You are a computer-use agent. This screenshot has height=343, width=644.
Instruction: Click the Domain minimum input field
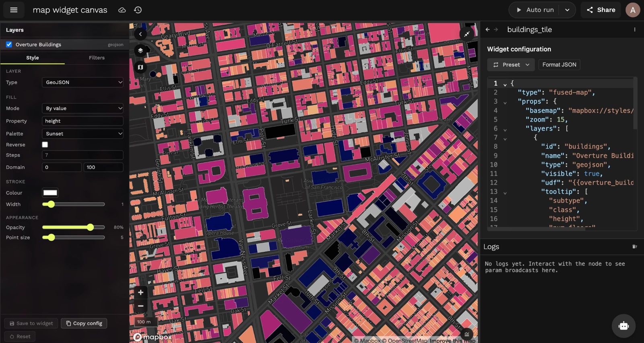pyautogui.click(x=62, y=167)
